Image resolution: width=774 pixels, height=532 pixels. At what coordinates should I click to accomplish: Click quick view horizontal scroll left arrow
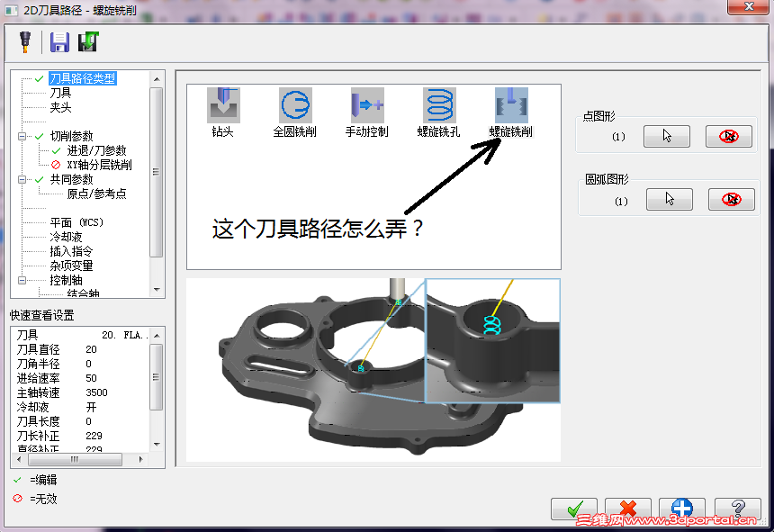[19, 459]
